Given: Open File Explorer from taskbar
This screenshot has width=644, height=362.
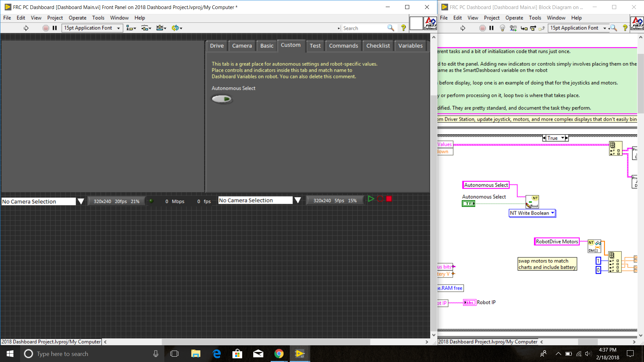Looking at the screenshot, I should [196, 354].
